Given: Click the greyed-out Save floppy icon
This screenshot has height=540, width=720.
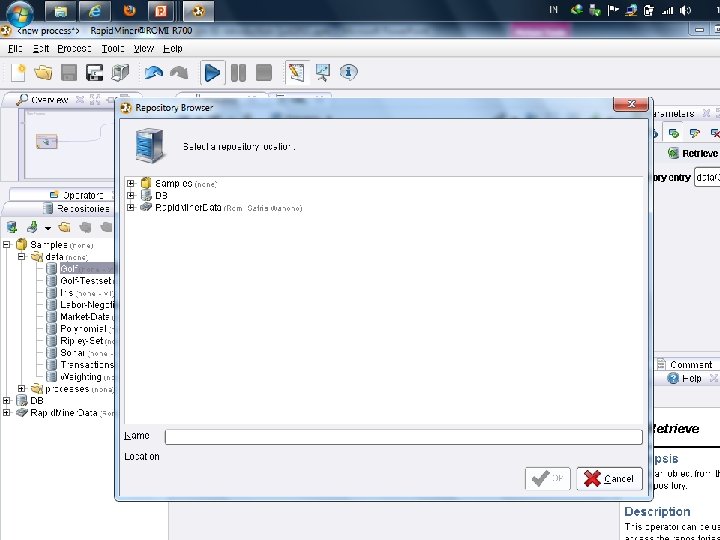Looking at the screenshot, I should [69, 73].
